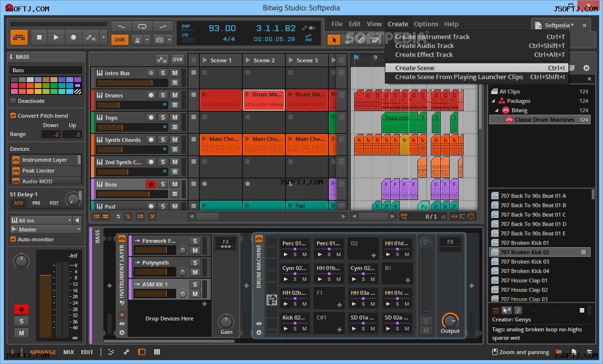Click the tempo value 93.00
Image resolution: width=603 pixels, height=364 pixels.
[222, 28]
